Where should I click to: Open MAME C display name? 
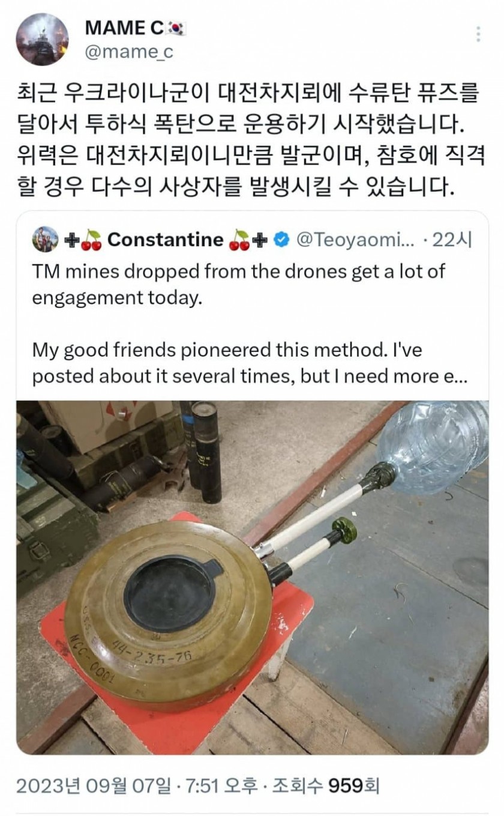[125, 26]
